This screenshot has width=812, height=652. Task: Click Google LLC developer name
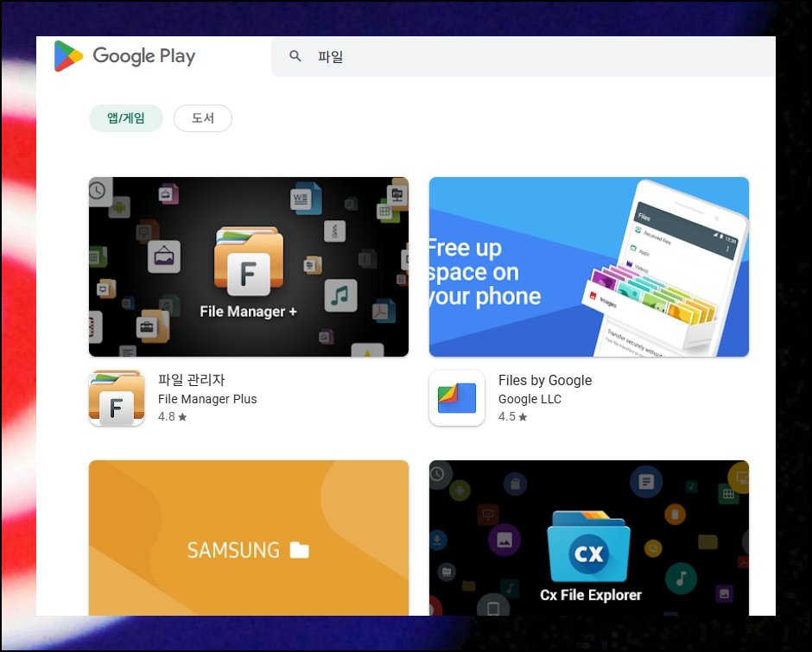coord(530,399)
